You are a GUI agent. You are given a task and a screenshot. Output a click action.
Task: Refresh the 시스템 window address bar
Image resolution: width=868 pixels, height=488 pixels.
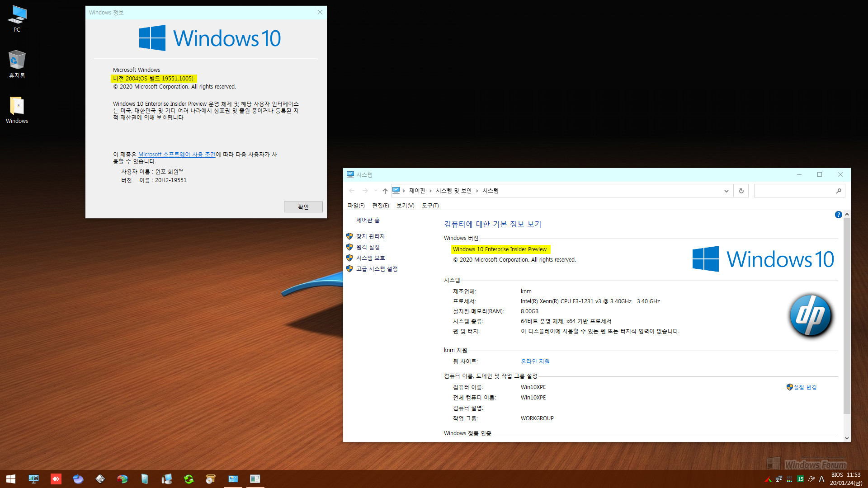741,191
